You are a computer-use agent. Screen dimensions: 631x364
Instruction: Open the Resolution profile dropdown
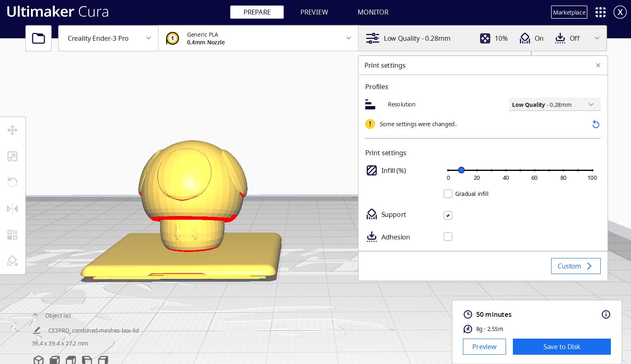554,104
